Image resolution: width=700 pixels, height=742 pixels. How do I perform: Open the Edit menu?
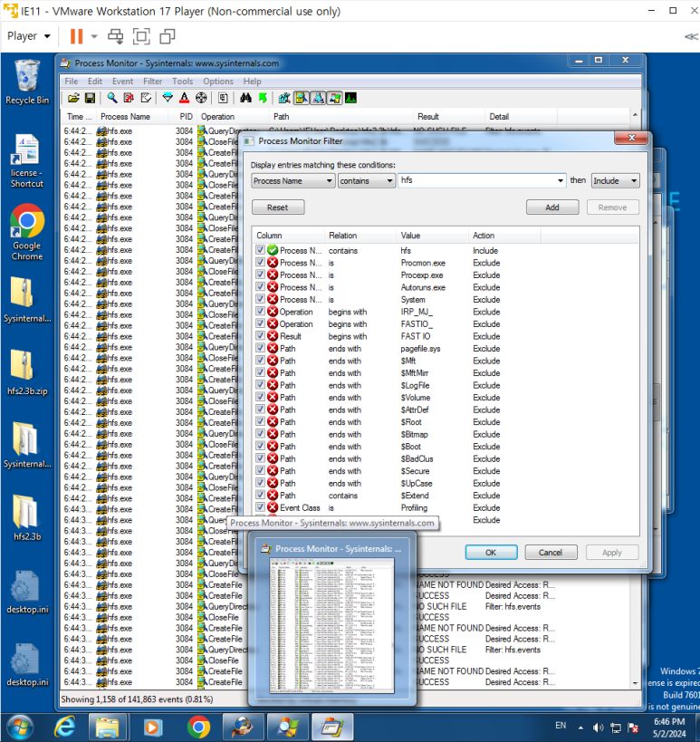click(94, 82)
